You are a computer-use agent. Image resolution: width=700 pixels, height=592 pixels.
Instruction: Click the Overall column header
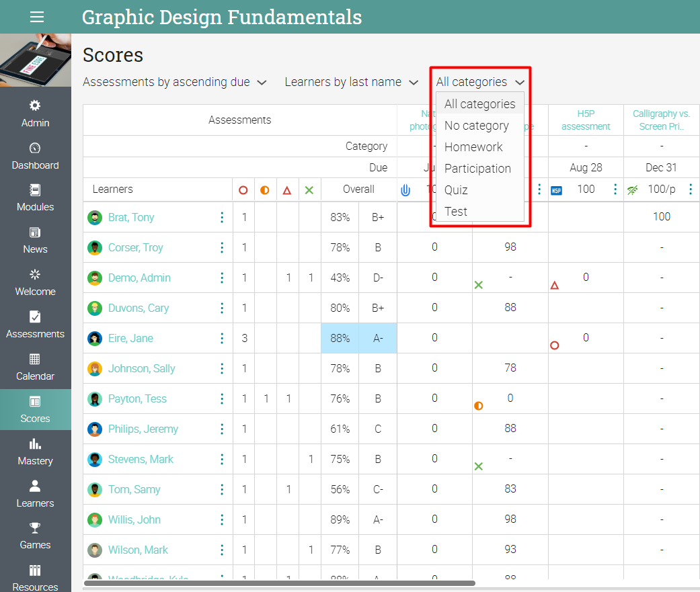(x=358, y=189)
